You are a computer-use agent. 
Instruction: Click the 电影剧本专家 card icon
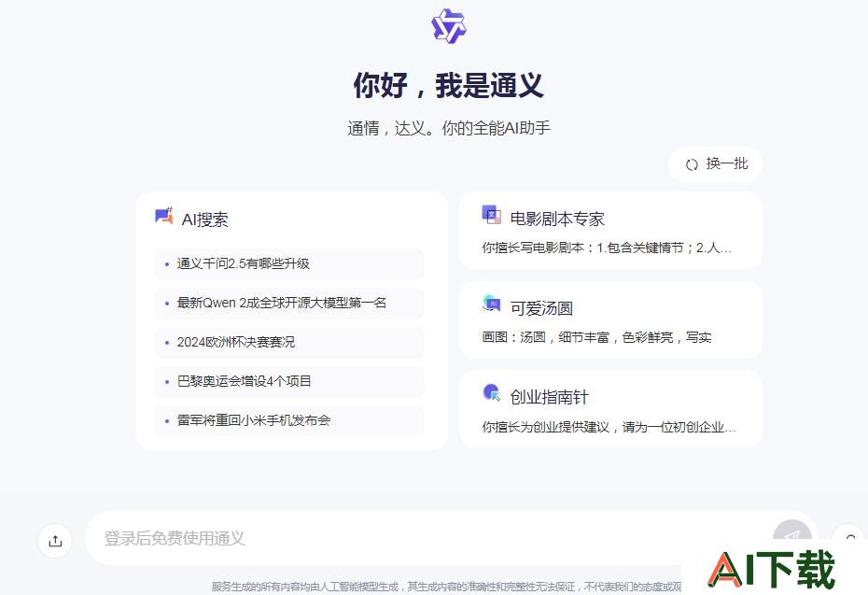point(492,215)
